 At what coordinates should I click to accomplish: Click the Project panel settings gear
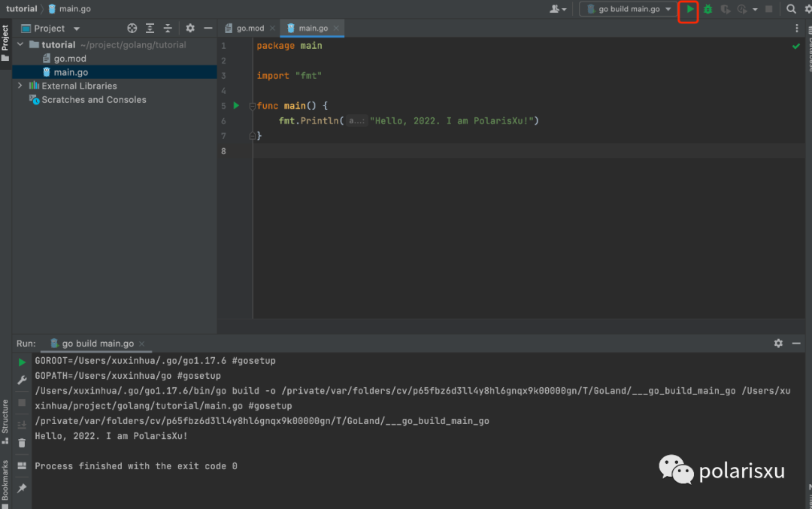click(190, 29)
